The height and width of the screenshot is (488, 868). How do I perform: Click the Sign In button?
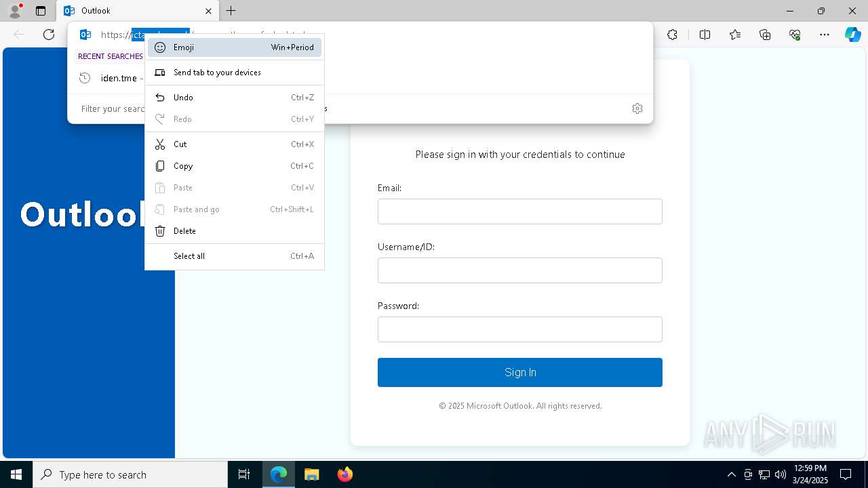click(520, 372)
